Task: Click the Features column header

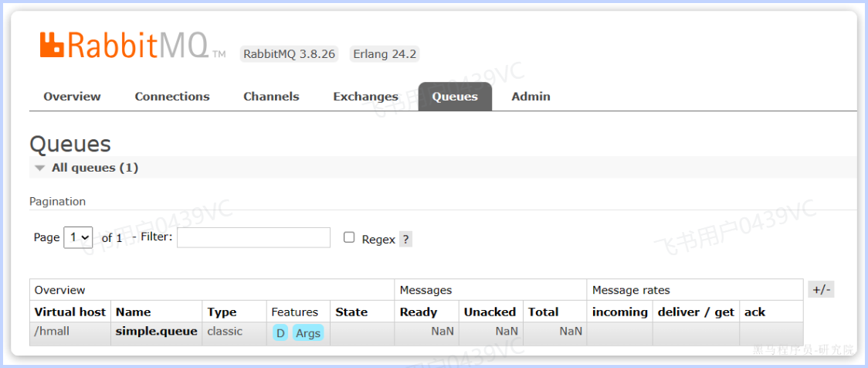Action: coord(294,312)
